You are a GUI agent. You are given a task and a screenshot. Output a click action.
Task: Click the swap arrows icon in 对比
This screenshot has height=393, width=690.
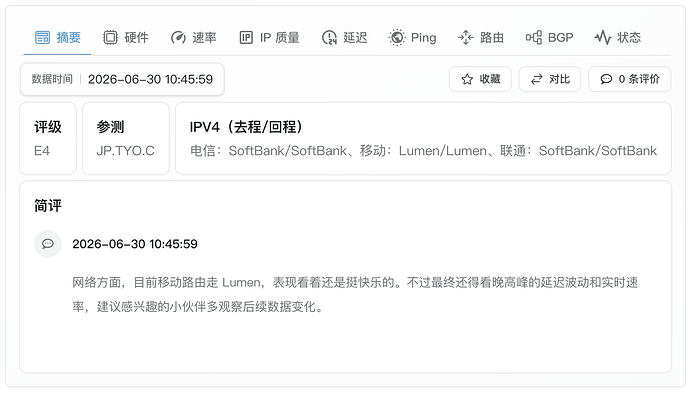point(536,79)
